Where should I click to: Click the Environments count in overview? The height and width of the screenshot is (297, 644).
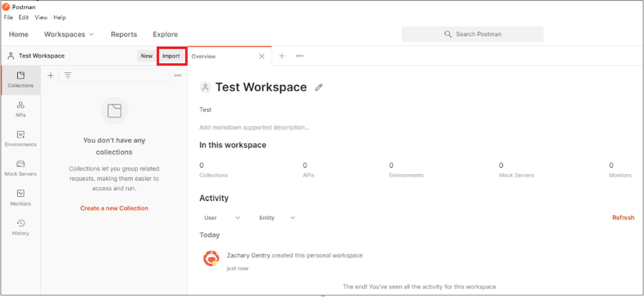coord(406,170)
